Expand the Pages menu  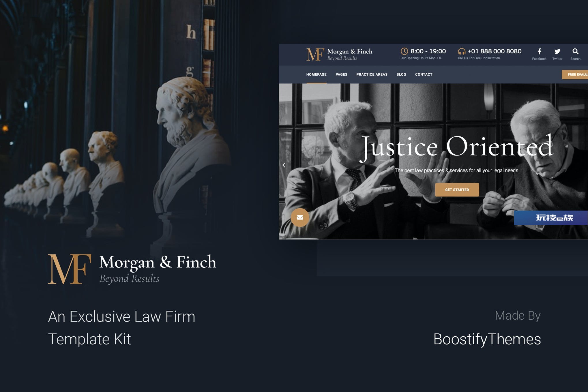point(341,74)
